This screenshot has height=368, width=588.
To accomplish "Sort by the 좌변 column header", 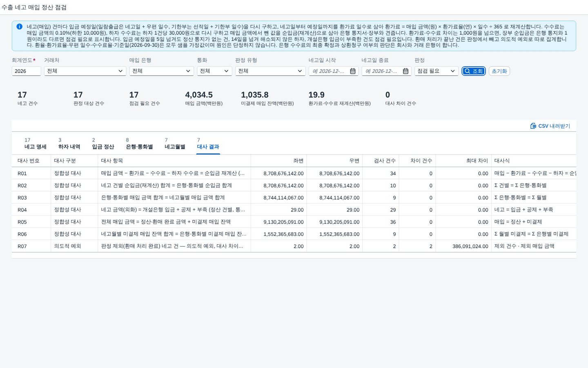I will click(278, 161).
